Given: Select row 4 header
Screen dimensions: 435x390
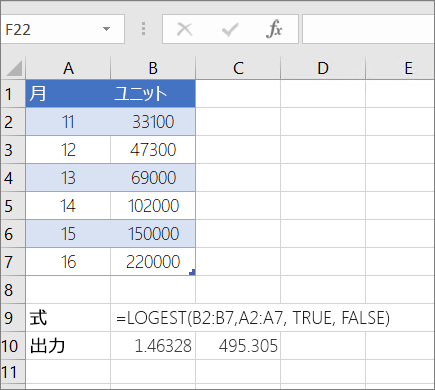Looking at the screenshot, I should coord(13,178).
